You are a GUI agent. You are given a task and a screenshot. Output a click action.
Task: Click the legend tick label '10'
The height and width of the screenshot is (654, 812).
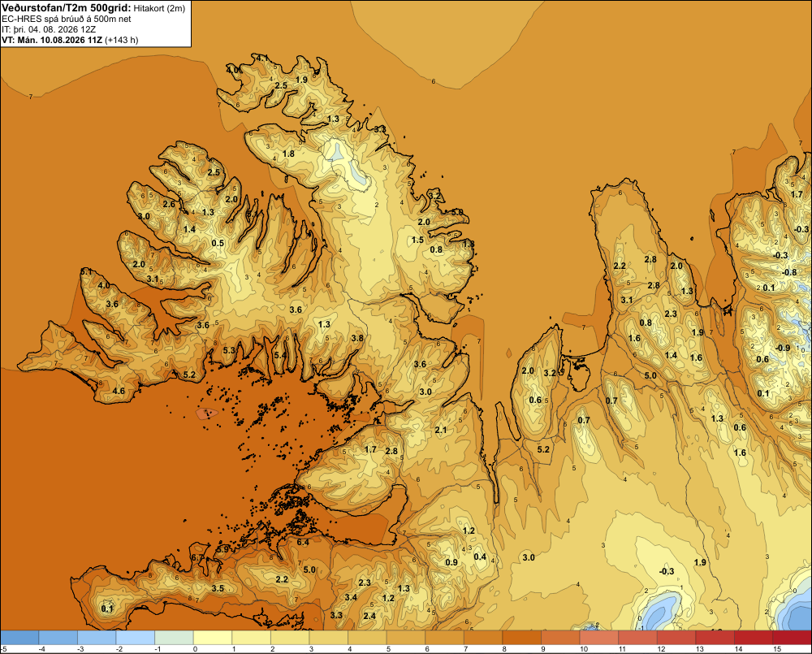click(x=584, y=649)
